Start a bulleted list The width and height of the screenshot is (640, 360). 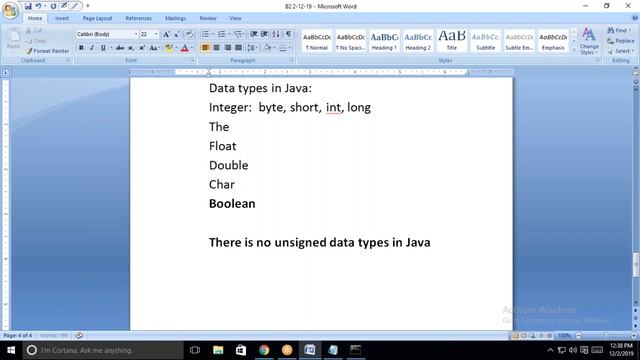coord(205,34)
